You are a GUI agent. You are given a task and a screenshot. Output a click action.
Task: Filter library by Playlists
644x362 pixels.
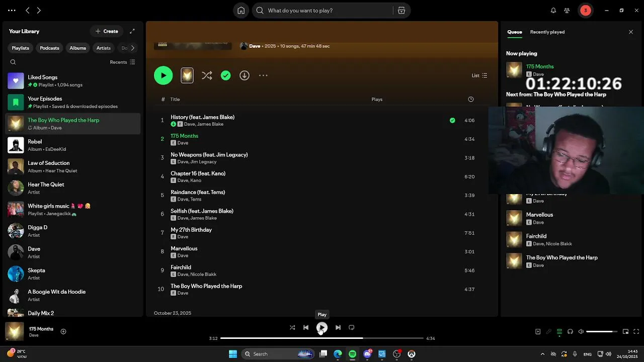(x=21, y=48)
